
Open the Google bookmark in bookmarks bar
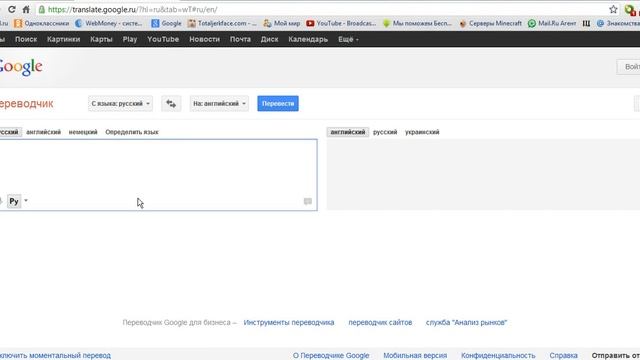[166, 24]
